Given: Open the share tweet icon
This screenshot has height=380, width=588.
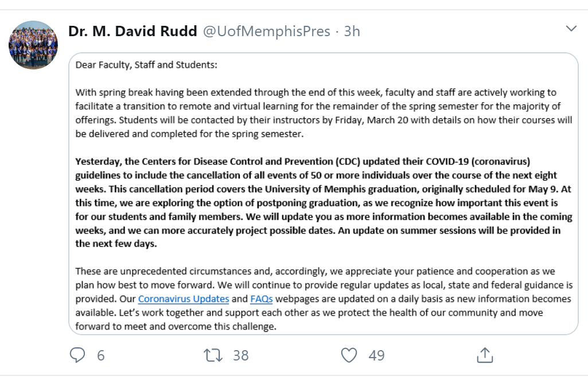Looking at the screenshot, I should (x=485, y=355).
